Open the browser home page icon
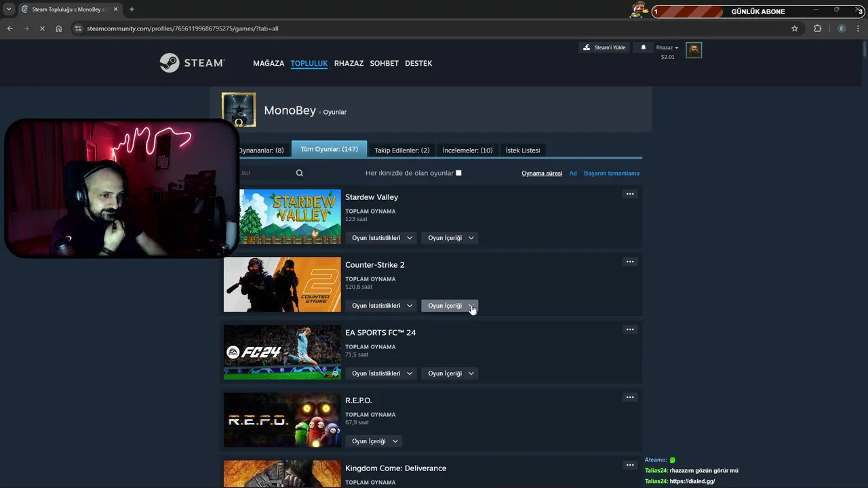This screenshot has height=488, width=868. [x=59, y=28]
